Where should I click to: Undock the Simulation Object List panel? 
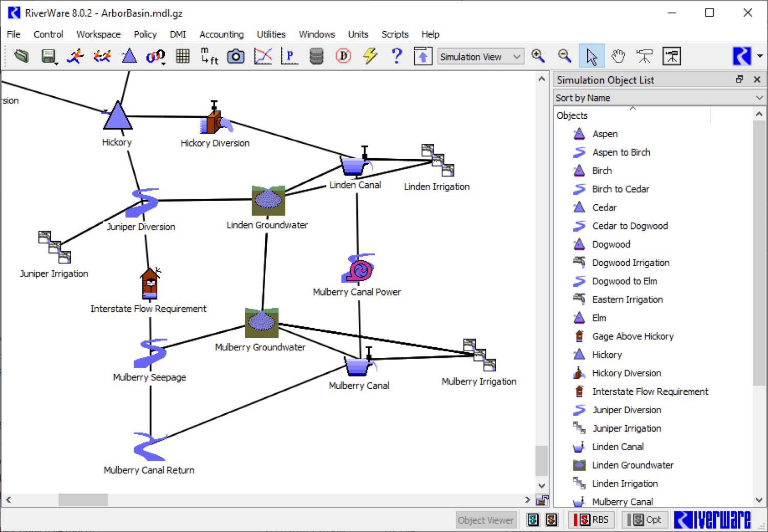pyautogui.click(x=739, y=79)
